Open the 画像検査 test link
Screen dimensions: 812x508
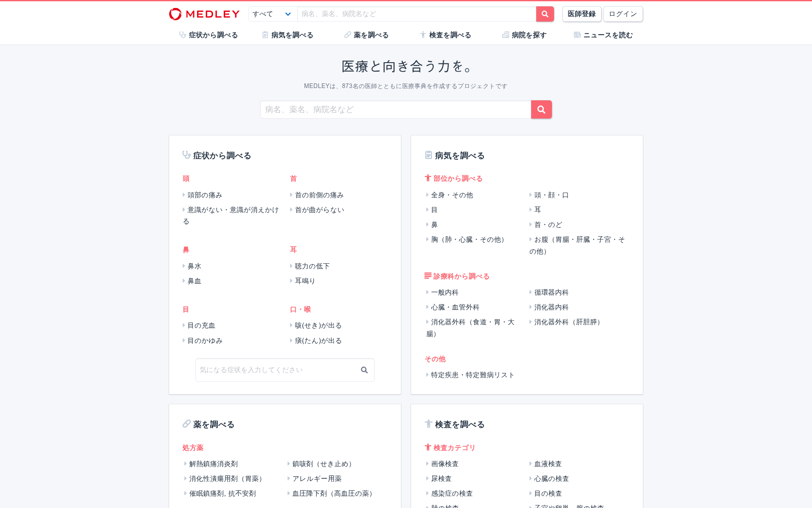[444, 464]
